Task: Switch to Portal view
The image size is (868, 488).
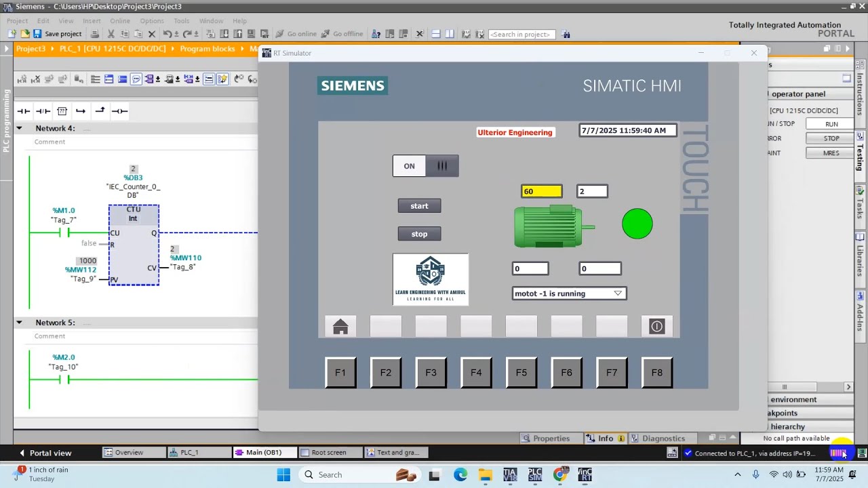Action: [45, 453]
